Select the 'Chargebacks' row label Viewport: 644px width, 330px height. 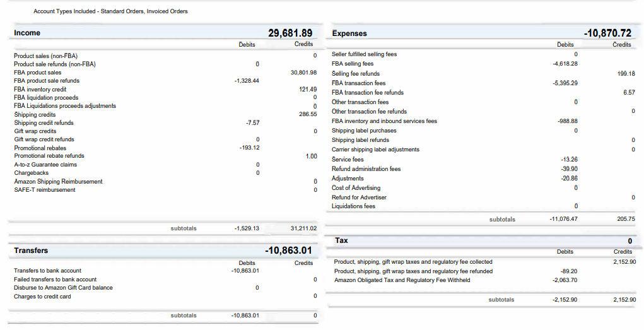pyautogui.click(x=31, y=173)
